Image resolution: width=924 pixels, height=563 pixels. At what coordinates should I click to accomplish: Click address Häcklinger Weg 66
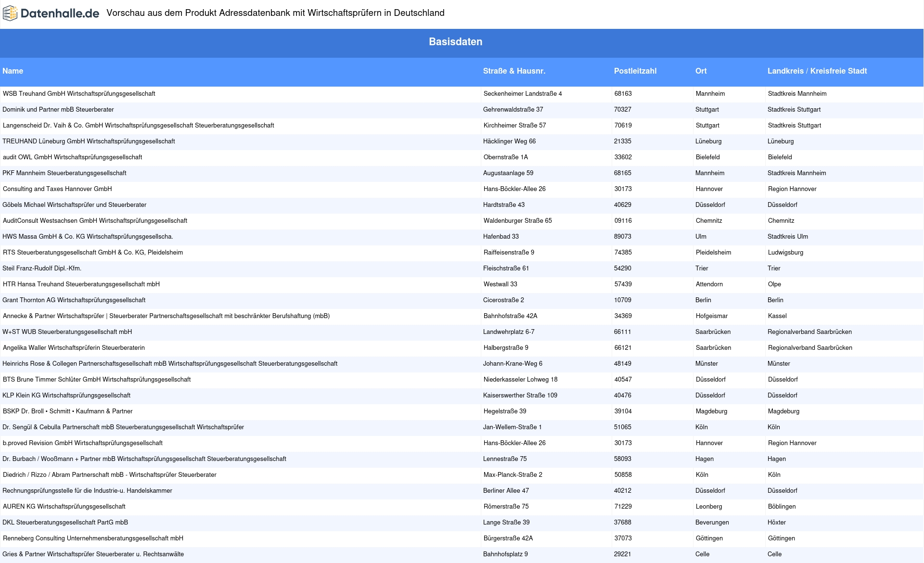(x=510, y=141)
